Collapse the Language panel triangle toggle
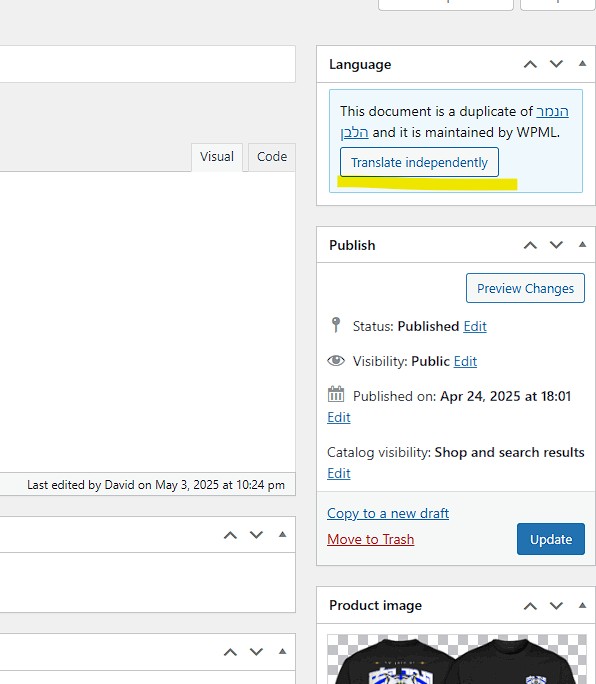Image resolution: width=596 pixels, height=684 pixels. (582, 64)
